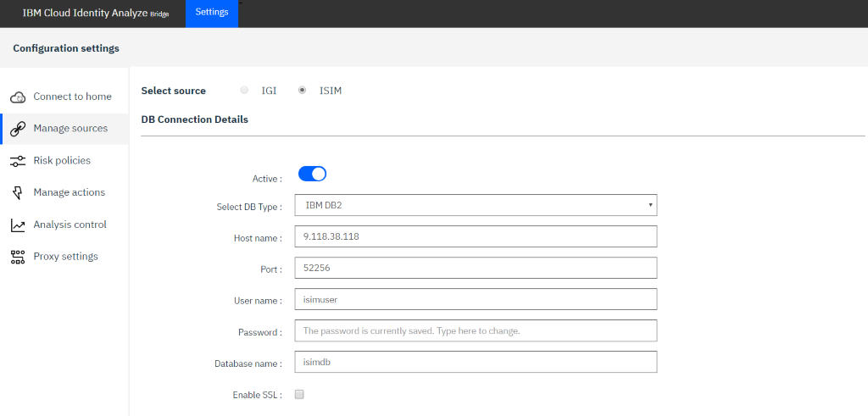This screenshot has height=416, width=868.
Task: Go to Connect to home section
Action: [64, 97]
